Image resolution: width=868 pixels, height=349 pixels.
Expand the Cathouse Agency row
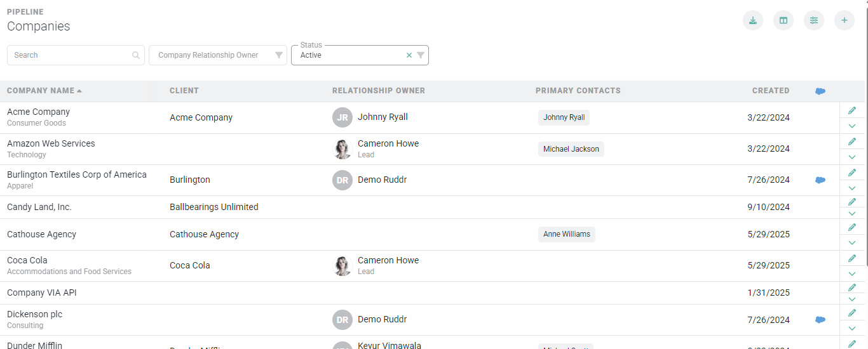852,242
